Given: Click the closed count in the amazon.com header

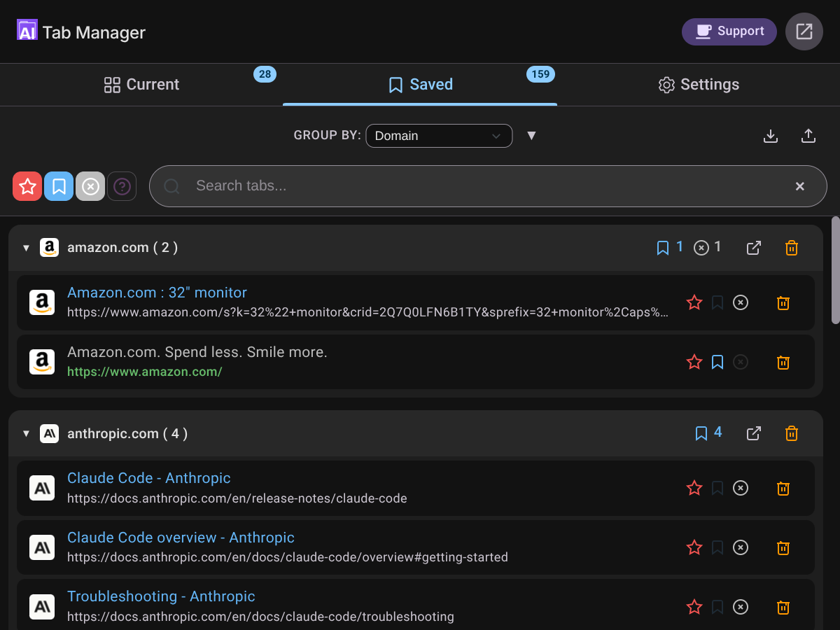Looking at the screenshot, I should [x=707, y=247].
